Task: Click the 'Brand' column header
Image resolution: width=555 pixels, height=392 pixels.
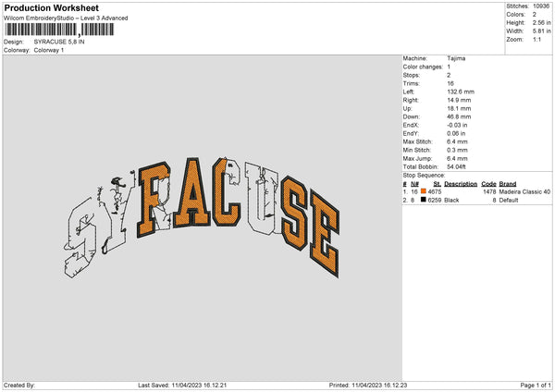Action: (x=508, y=184)
